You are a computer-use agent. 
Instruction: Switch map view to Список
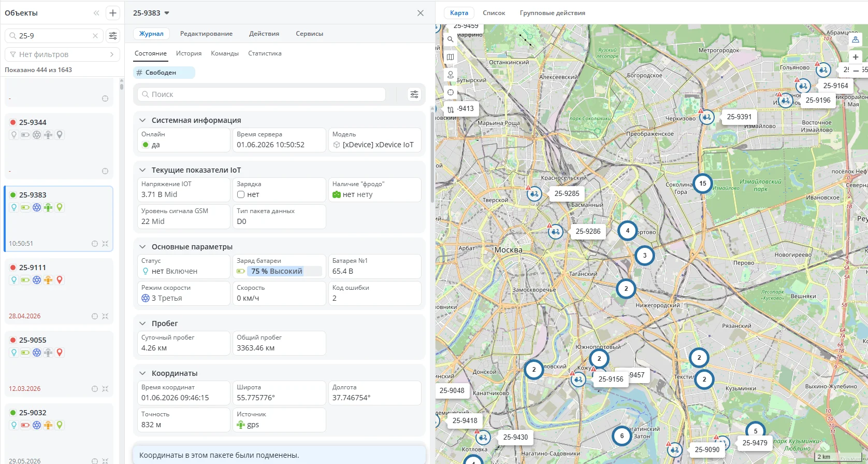494,13
